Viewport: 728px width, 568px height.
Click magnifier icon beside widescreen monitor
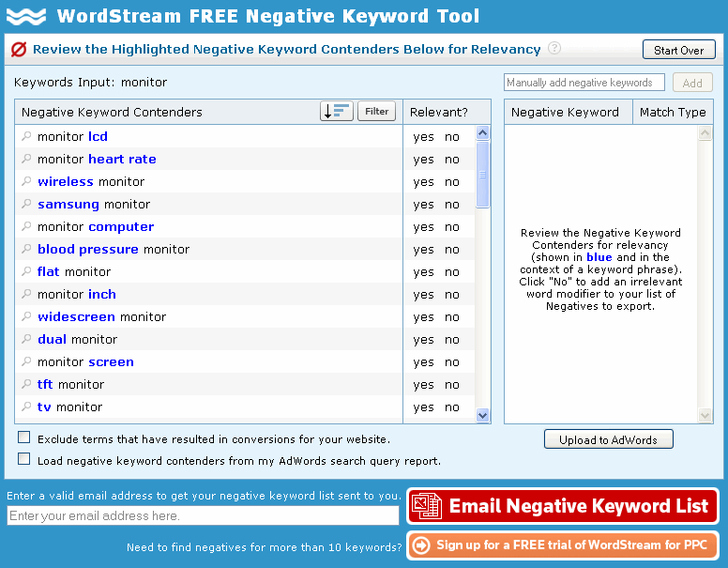26,316
